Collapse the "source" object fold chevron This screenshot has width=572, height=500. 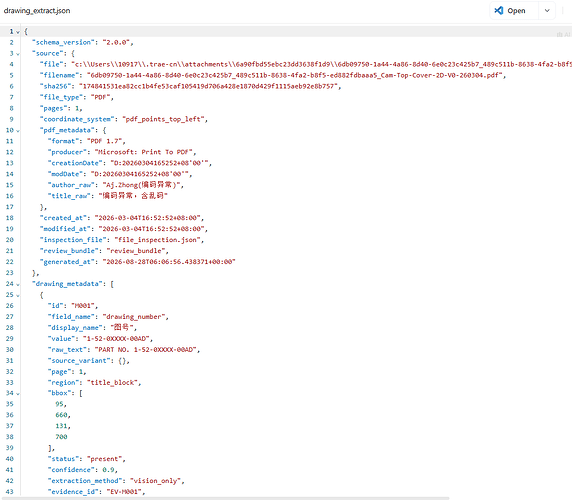pos(18,54)
